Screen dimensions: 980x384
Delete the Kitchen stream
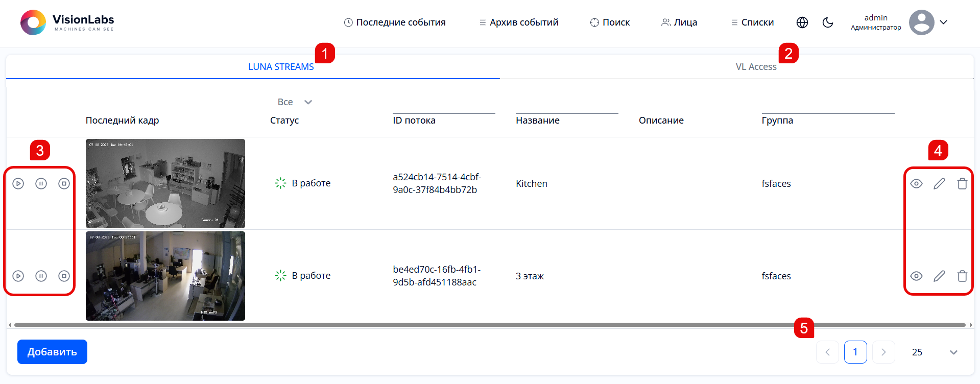click(962, 184)
